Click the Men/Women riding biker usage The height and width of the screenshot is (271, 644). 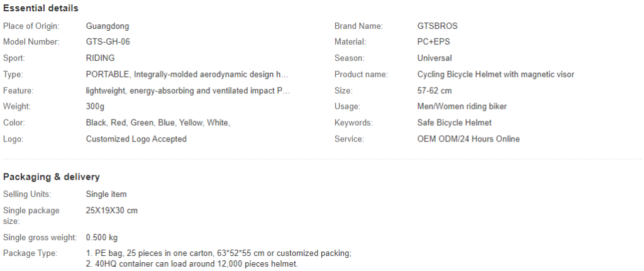462,107
